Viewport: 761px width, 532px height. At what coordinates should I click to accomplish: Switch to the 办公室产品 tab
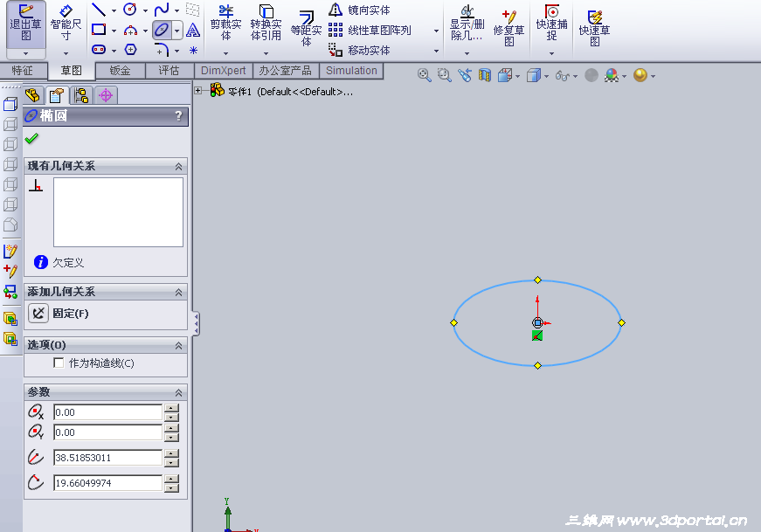(x=286, y=71)
